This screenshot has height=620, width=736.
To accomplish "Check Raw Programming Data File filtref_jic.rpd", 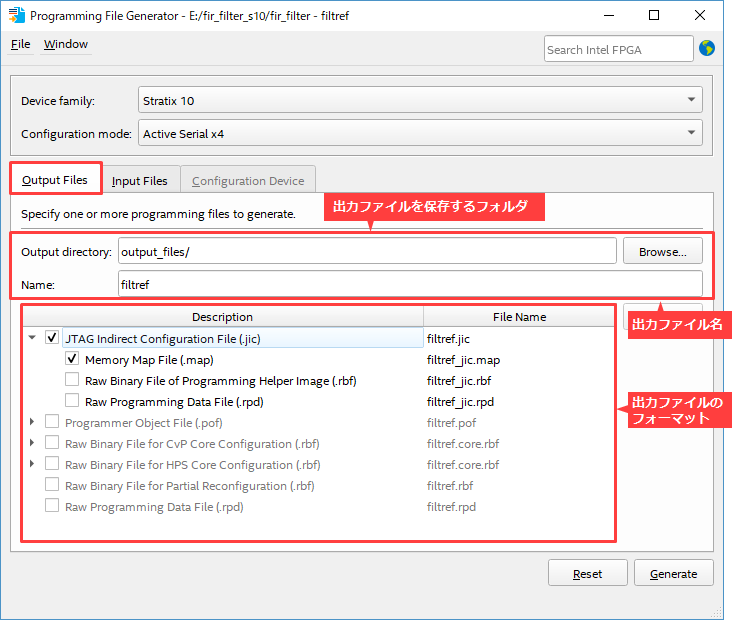I will pyautogui.click(x=72, y=402).
